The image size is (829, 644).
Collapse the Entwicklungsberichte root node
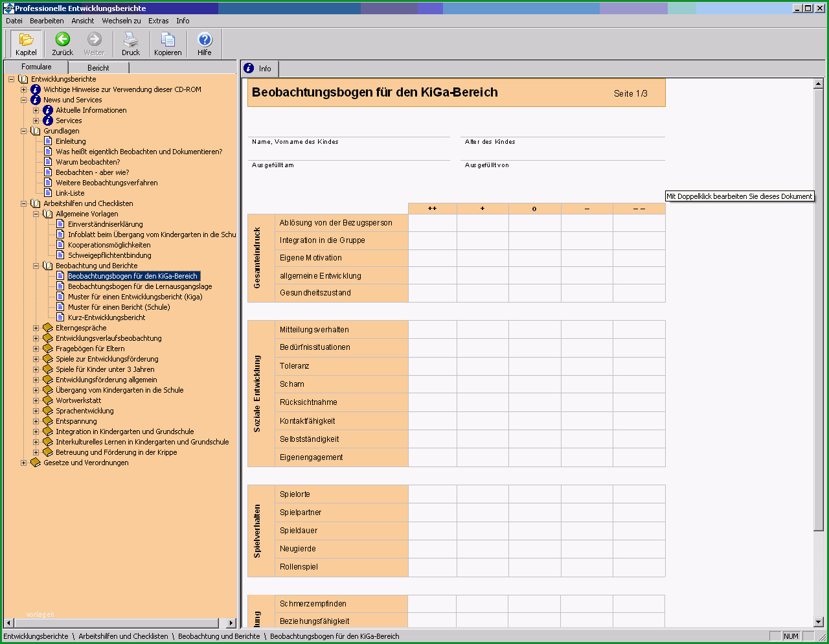coord(11,79)
